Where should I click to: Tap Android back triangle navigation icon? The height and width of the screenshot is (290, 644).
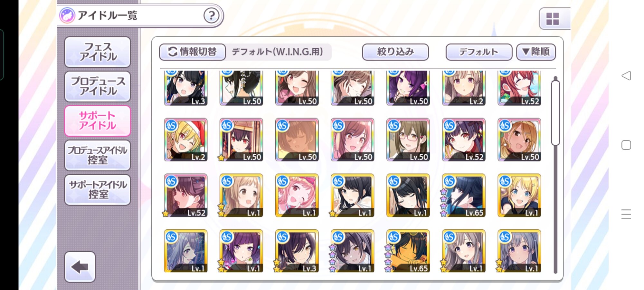click(626, 76)
